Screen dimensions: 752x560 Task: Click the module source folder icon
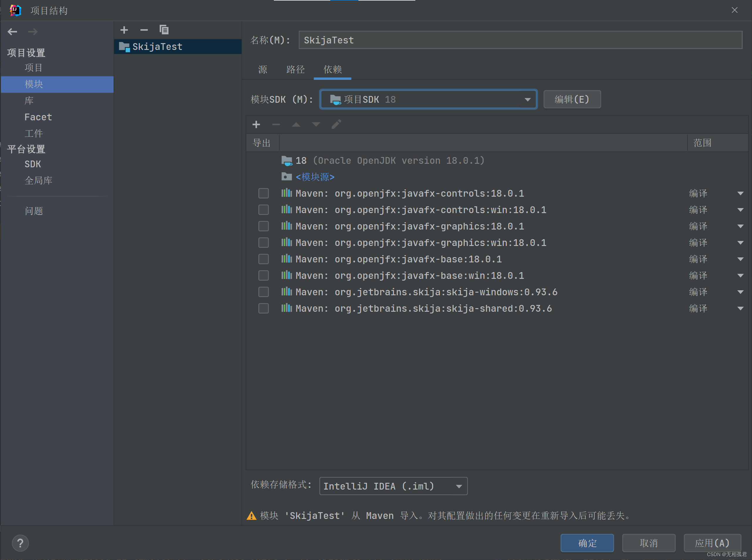click(x=287, y=177)
